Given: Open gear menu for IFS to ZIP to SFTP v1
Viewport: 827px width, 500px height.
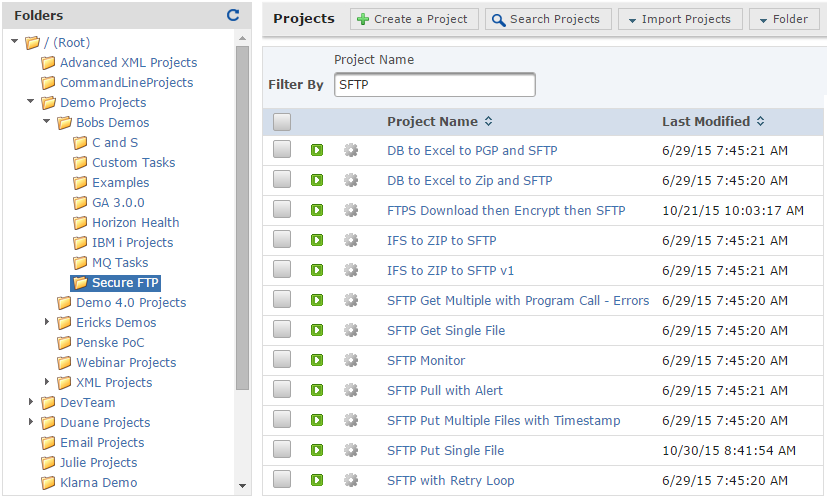Looking at the screenshot, I should pos(350,271).
